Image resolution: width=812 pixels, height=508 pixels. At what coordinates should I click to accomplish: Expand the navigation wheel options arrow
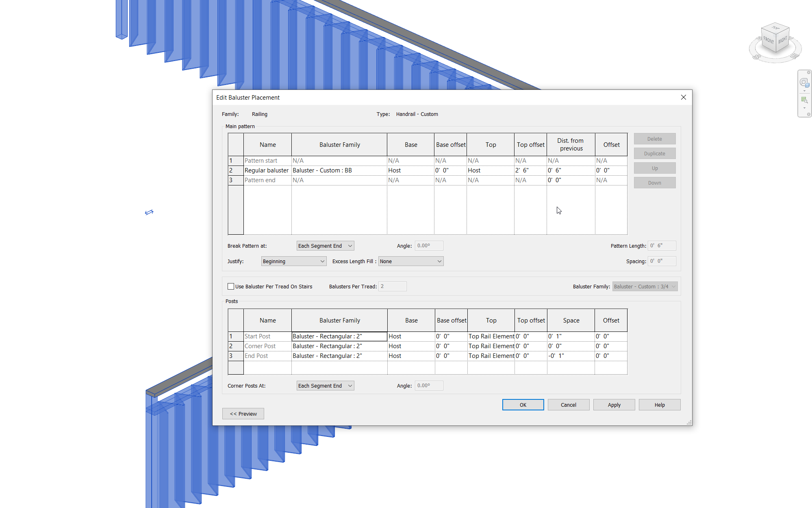pos(804,91)
